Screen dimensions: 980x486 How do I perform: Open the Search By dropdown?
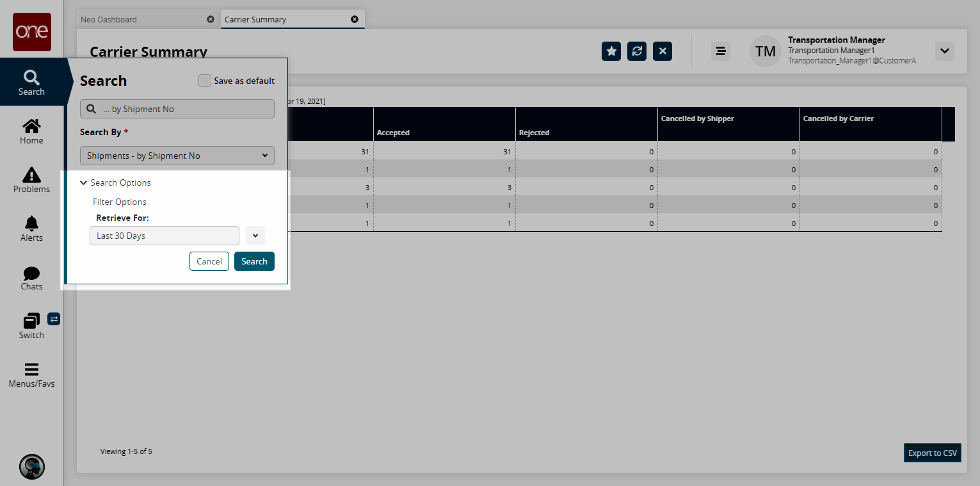177,156
